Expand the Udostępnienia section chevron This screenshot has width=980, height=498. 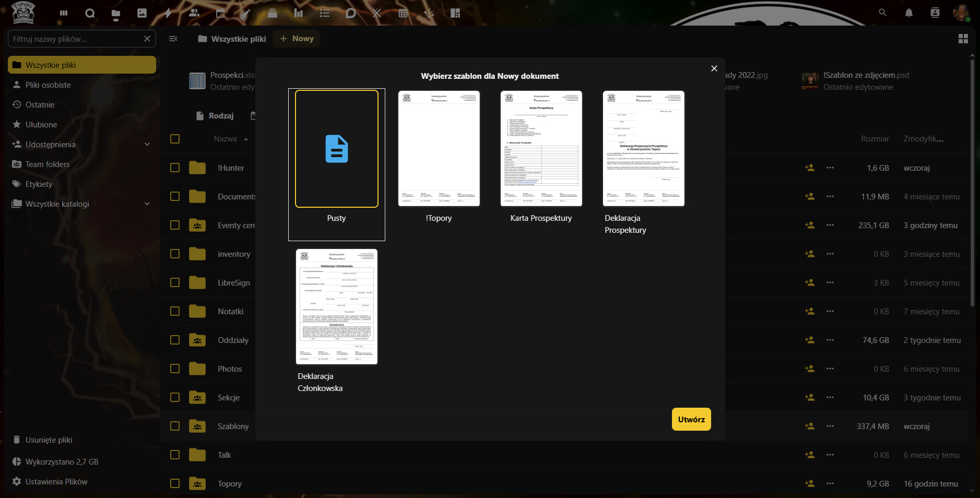147,145
